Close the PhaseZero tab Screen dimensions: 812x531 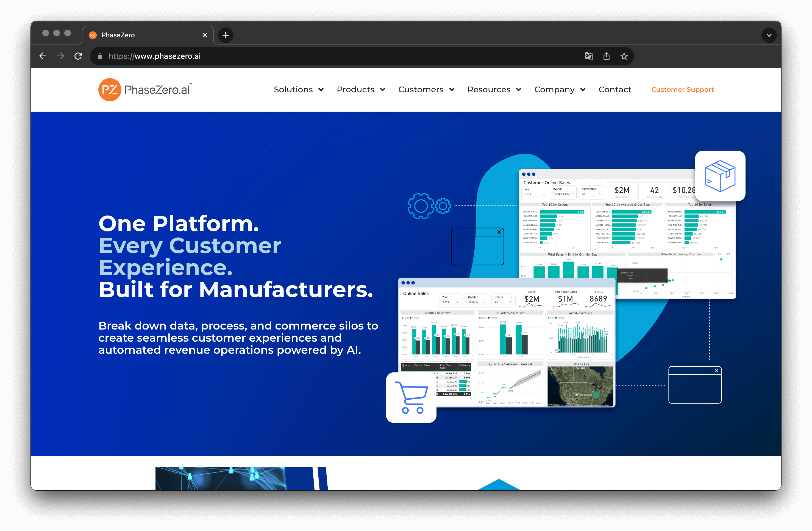pos(205,35)
